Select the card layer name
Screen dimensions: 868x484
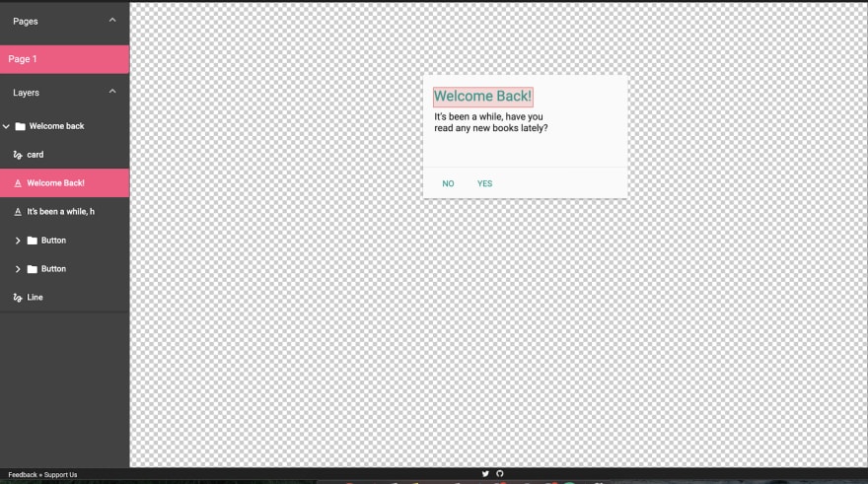(x=36, y=155)
